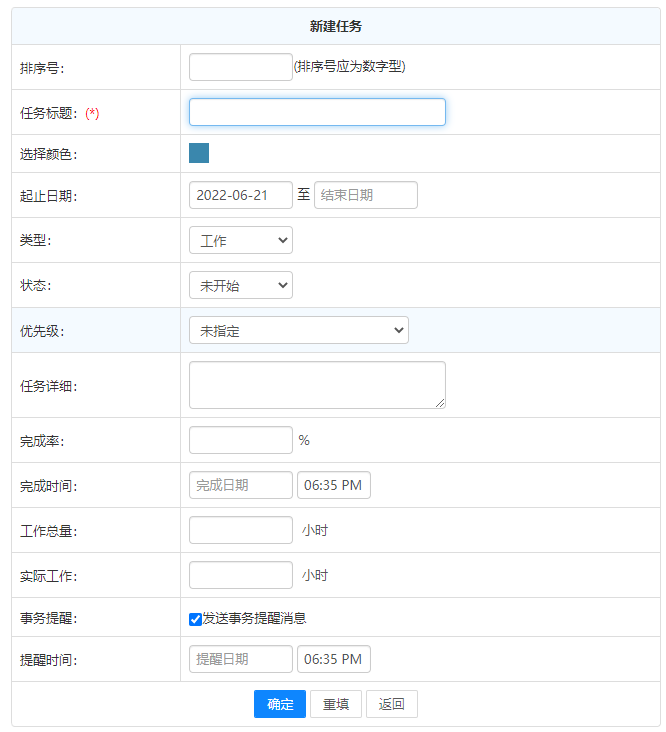Click the 结束日期 end date field
This screenshot has height=732, width=666.
[365, 195]
